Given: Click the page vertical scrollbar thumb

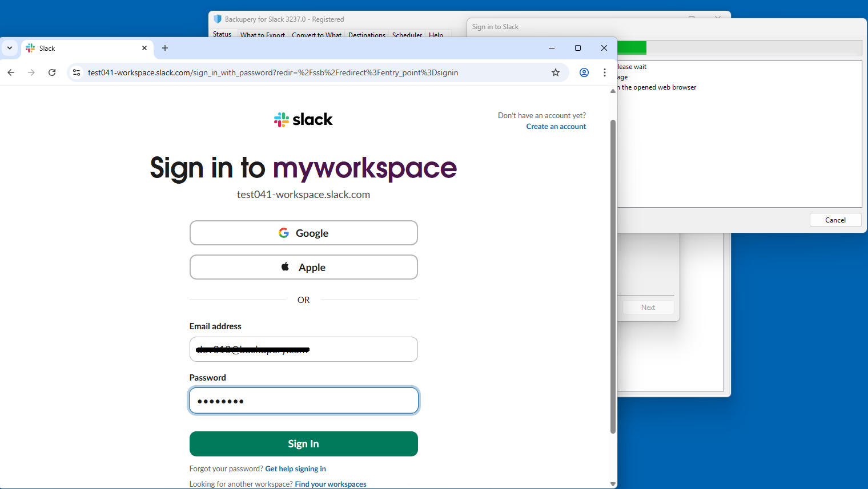Looking at the screenshot, I should click(613, 277).
